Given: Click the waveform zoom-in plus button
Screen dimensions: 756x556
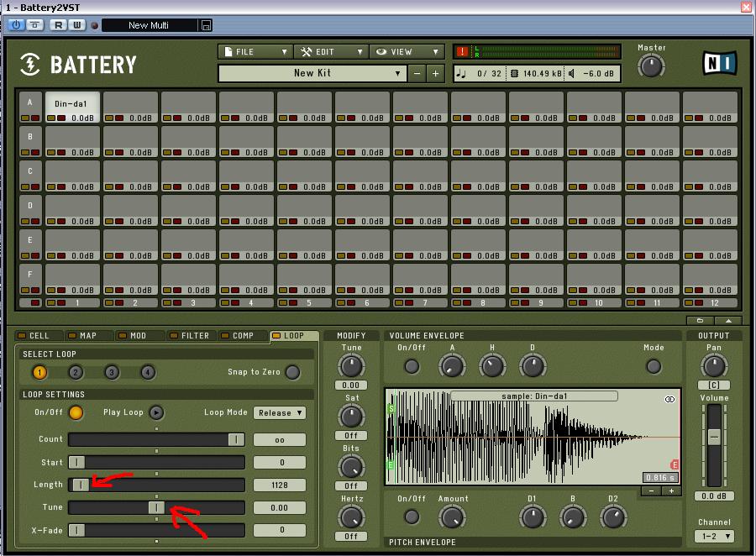Looking at the screenshot, I should pyautogui.click(x=670, y=491).
